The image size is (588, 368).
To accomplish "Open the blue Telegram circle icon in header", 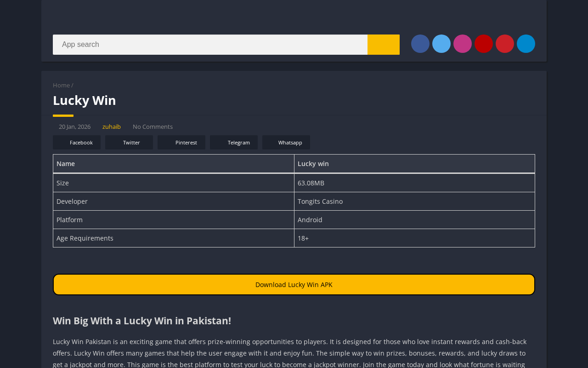I will click(x=526, y=44).
